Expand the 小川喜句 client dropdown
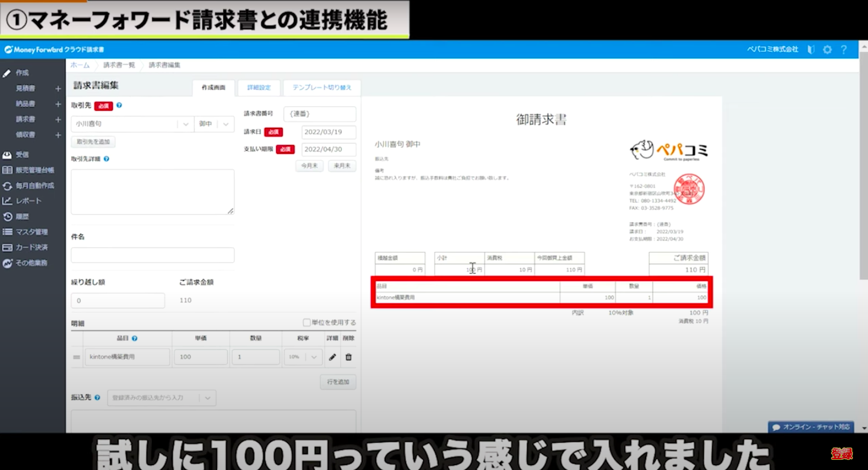This screenshot has height=470, width=868. (186, 124)
